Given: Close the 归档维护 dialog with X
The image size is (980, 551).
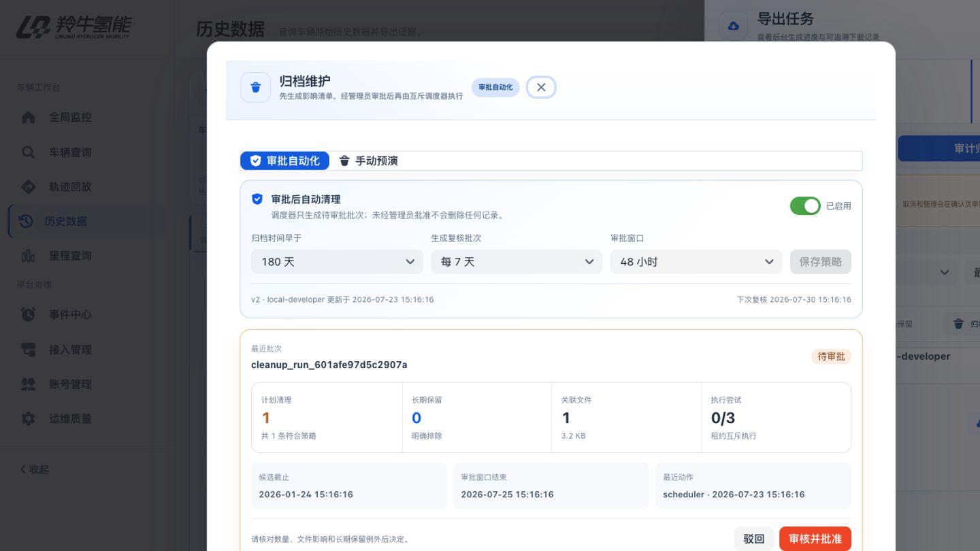Looking at the screenshot, I should pos(541,87).
